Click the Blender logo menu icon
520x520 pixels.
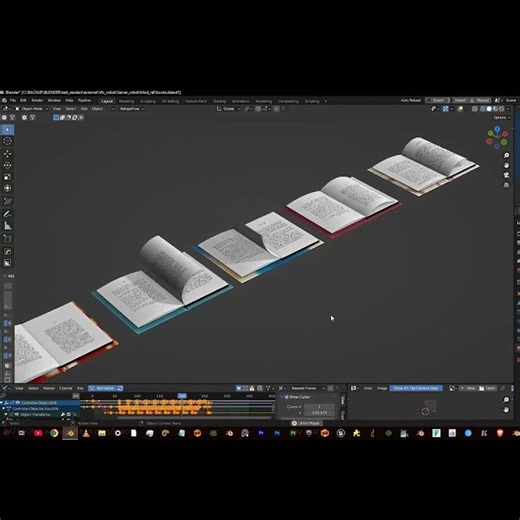4,100
